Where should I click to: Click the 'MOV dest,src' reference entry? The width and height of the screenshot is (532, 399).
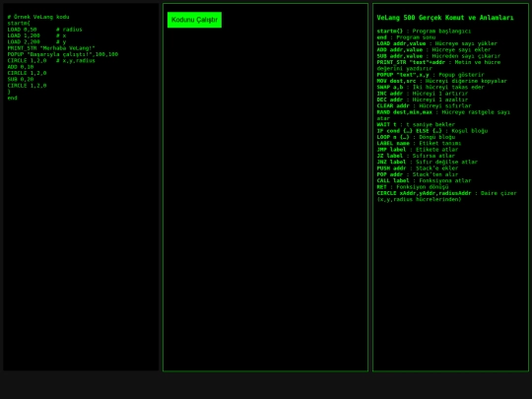pyautogui.click(x=441, y=81)
